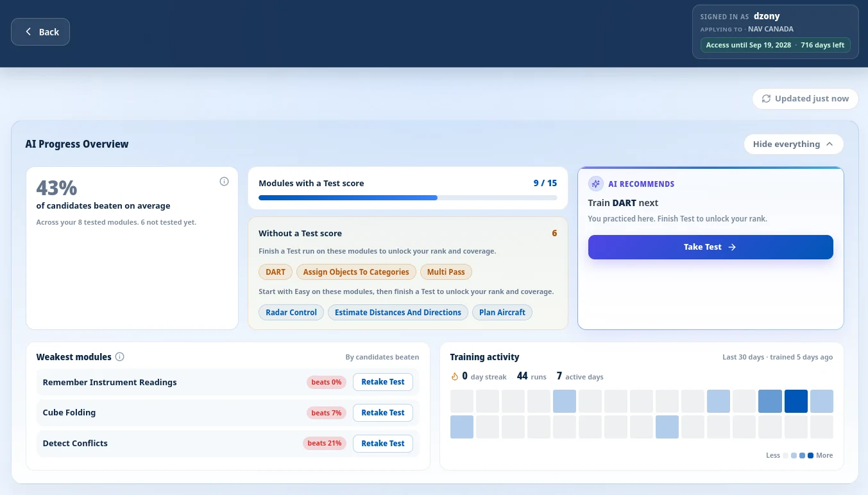Open the DART module chip
868x495 pixels.
point(275,272)
